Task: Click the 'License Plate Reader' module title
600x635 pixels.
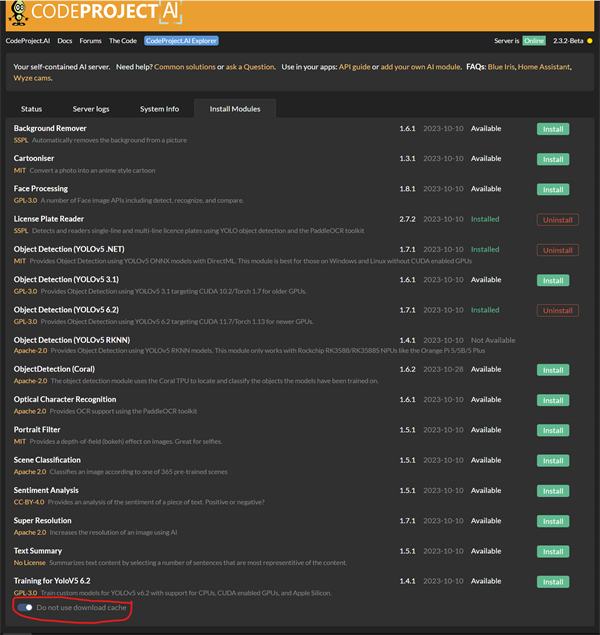Action: click(49, 219)
